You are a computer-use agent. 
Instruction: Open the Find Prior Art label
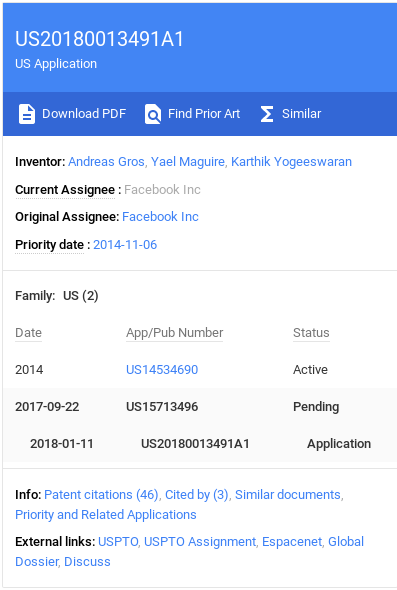[x=204, y=114]
